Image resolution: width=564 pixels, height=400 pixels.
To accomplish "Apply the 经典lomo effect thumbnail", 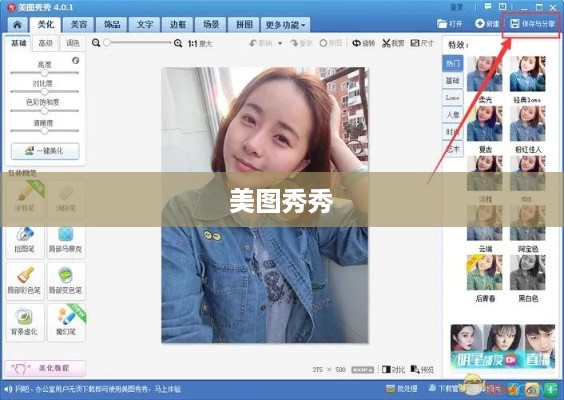I will (527, 74).
